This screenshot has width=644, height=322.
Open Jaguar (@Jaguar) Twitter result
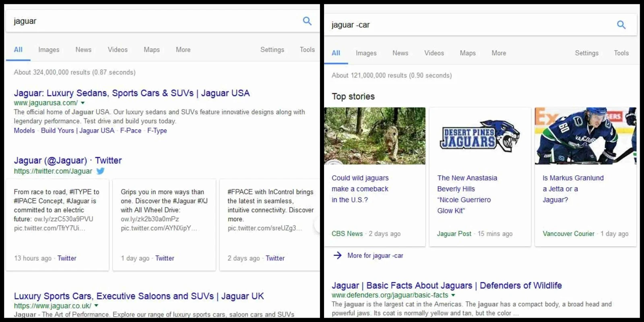click(68, 160)
